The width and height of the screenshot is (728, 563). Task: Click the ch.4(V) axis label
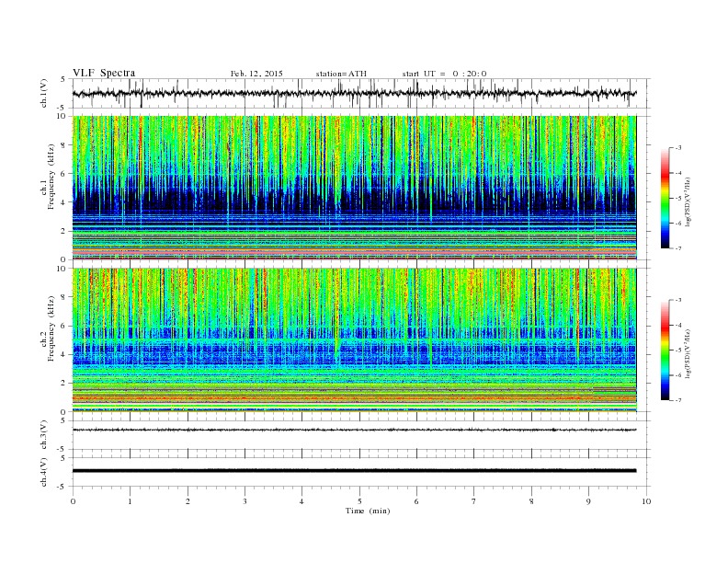pos(43,472)
